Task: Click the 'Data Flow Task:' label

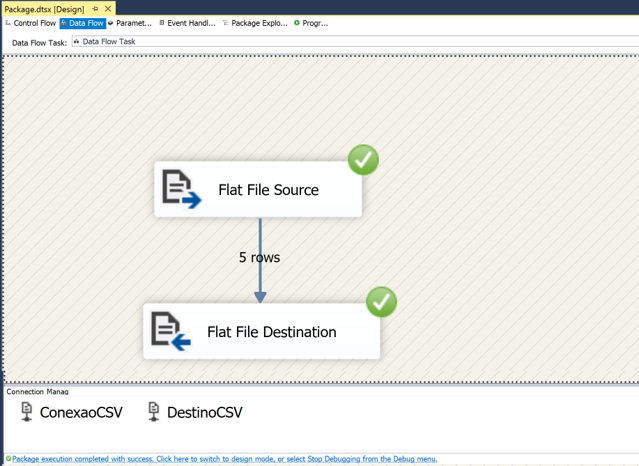Action: click(39, 43)
